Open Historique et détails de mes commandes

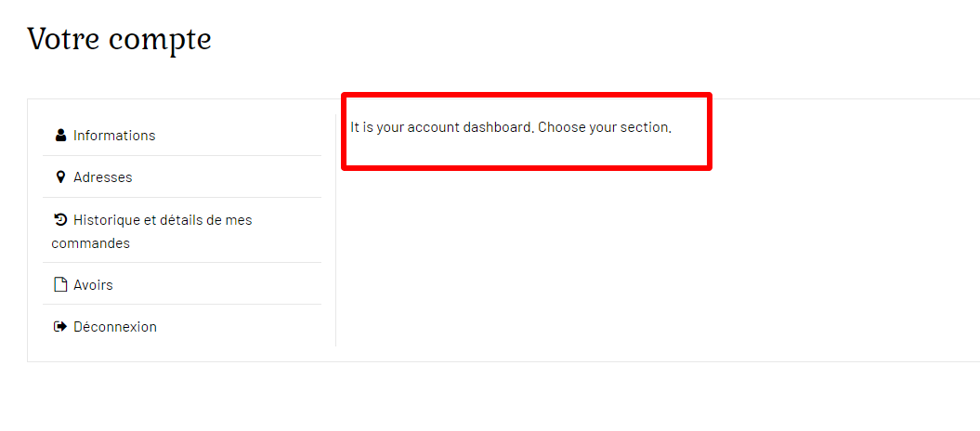pyautogui.click(x=163, y=220)
